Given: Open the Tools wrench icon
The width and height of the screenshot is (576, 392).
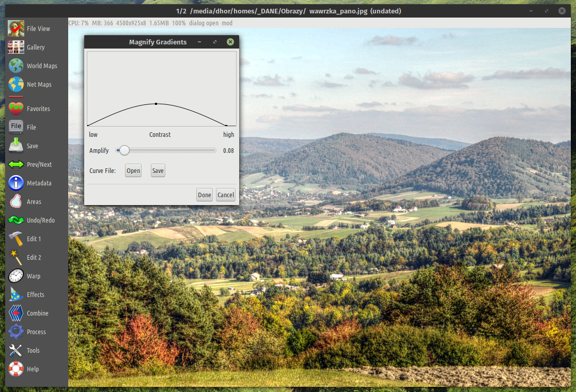Looking at the screenshot, I should [x=16, y=351].
